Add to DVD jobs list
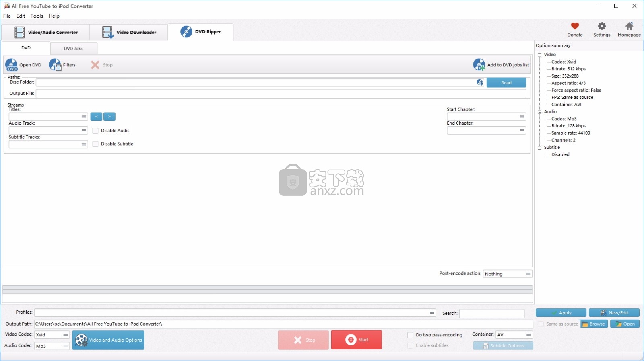 (x=501, y=65)
